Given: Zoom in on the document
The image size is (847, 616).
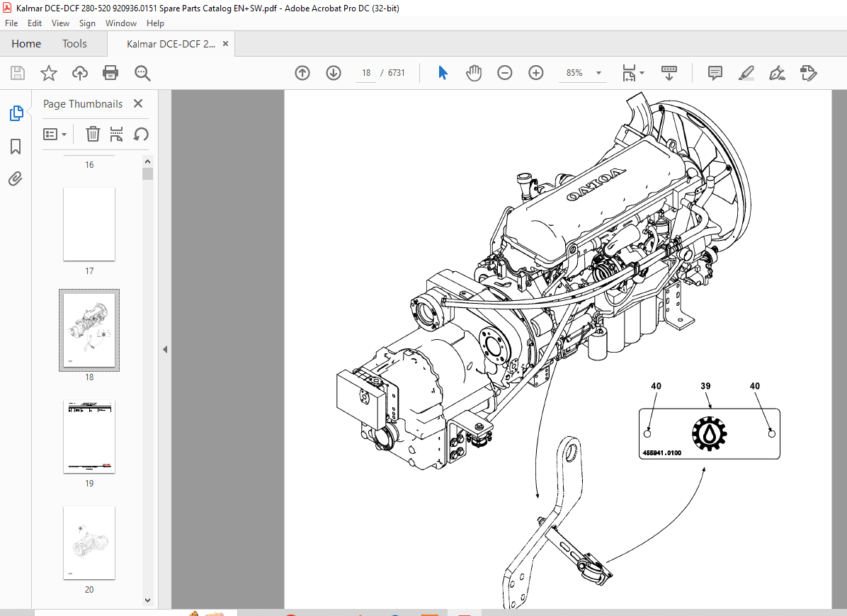Looking at the screenshot, I should point(536,72).
